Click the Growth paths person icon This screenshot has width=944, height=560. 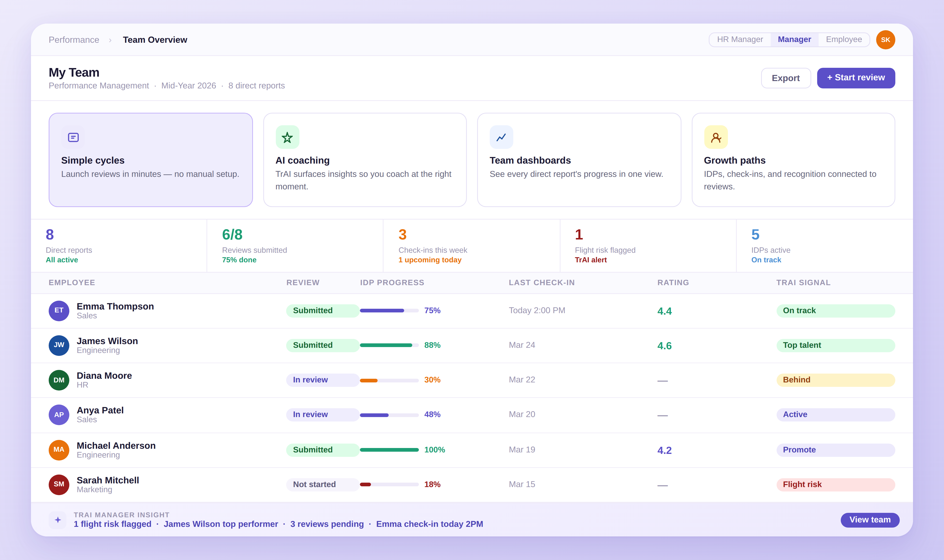click(x=716, y=137)
